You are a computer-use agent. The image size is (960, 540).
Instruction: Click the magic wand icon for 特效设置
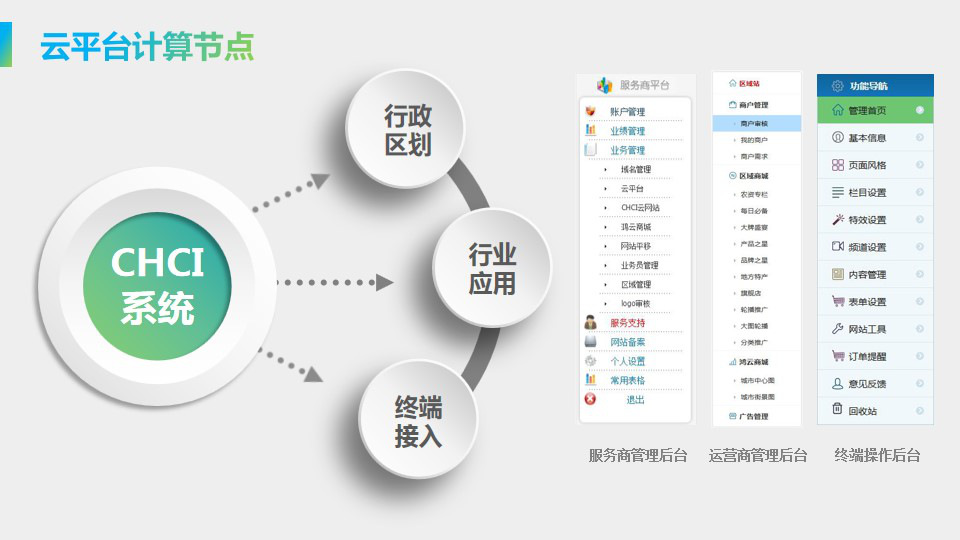pos(837,219)
